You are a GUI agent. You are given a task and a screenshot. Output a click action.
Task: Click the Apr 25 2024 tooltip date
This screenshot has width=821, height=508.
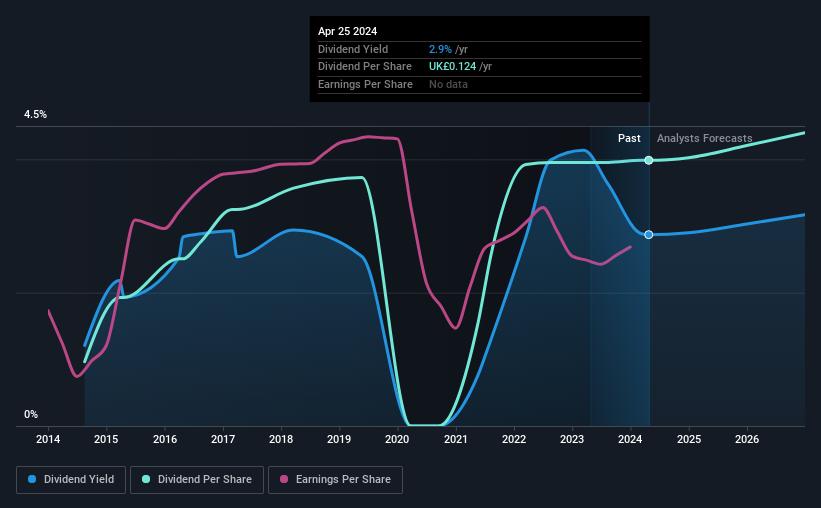[347, 31]
